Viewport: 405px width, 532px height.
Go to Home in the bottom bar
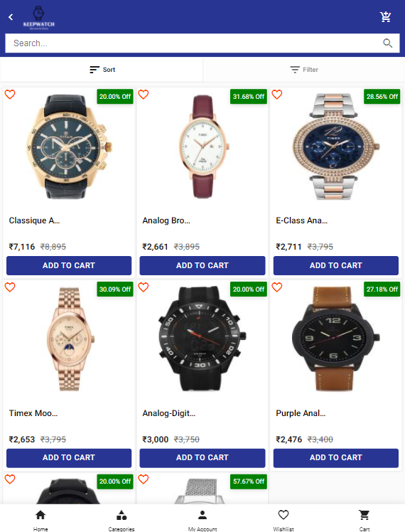tap(40, 520)
